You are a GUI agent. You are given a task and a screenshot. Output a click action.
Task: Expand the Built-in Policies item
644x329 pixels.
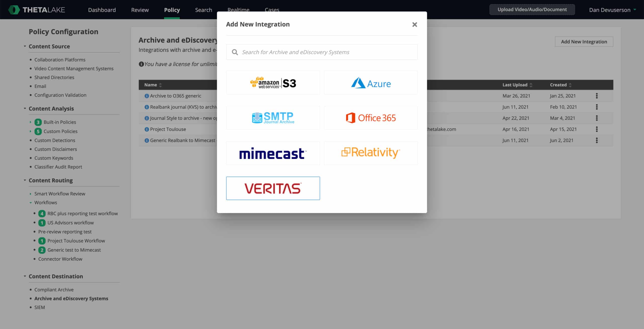tap(30, 122)
